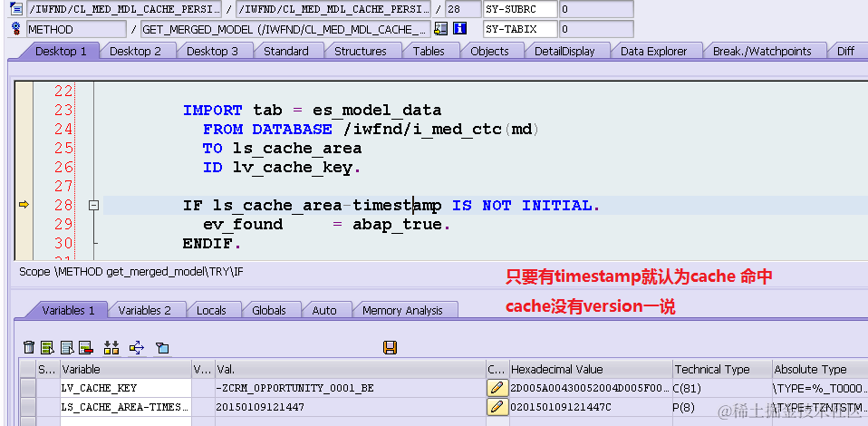
Task: Click the trash can delete-variables icon
Action: click(29, 348)
